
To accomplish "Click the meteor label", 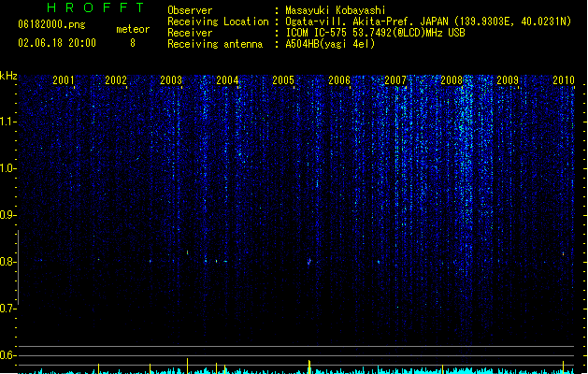I will pos(133,29).
